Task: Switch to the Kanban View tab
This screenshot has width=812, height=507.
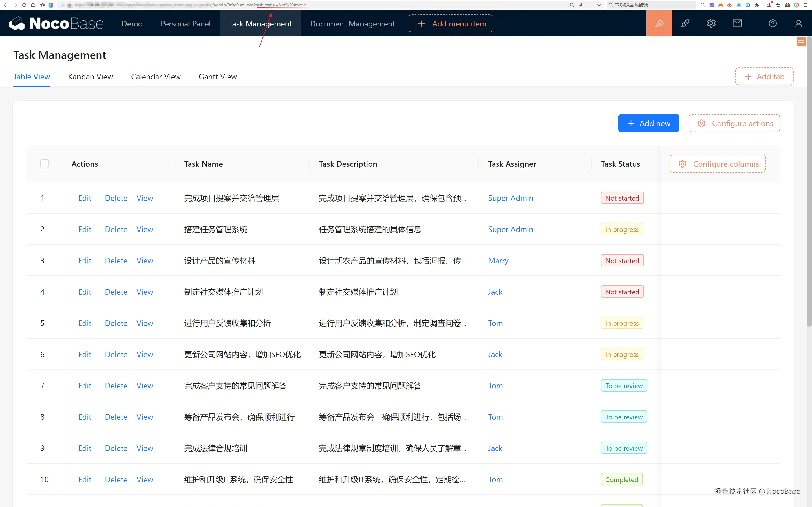Action: tap(90, 77)
